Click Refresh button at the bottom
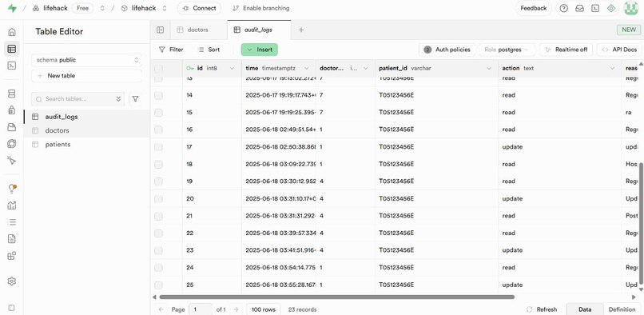Viewport: 644px width, 315px height. (x=542, y=309)
